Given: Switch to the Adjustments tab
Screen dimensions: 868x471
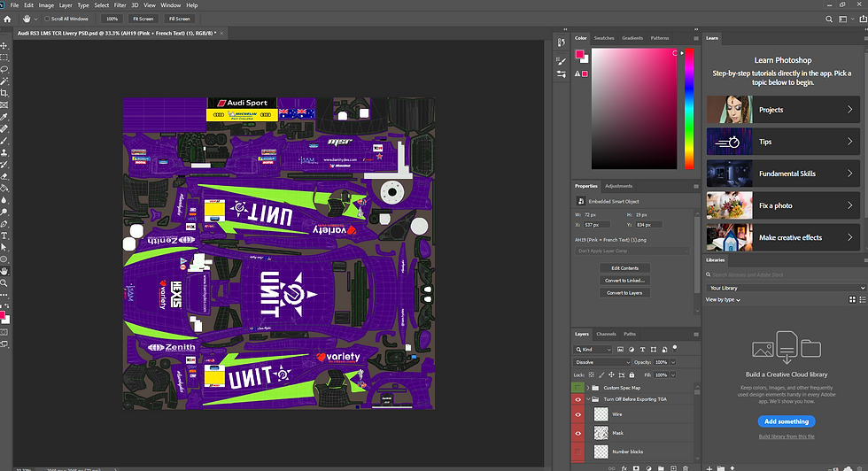Looking at the screenshot, I should [618, 186].
